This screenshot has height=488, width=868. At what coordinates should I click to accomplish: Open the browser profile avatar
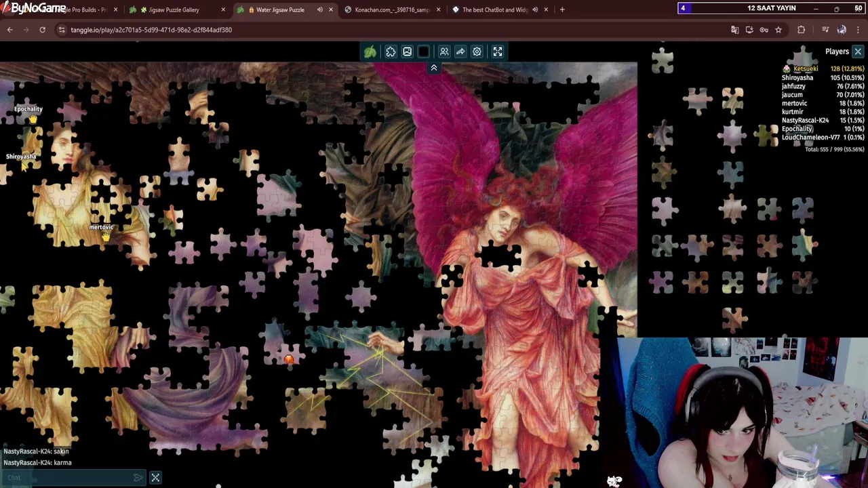(x=842, y=30)
